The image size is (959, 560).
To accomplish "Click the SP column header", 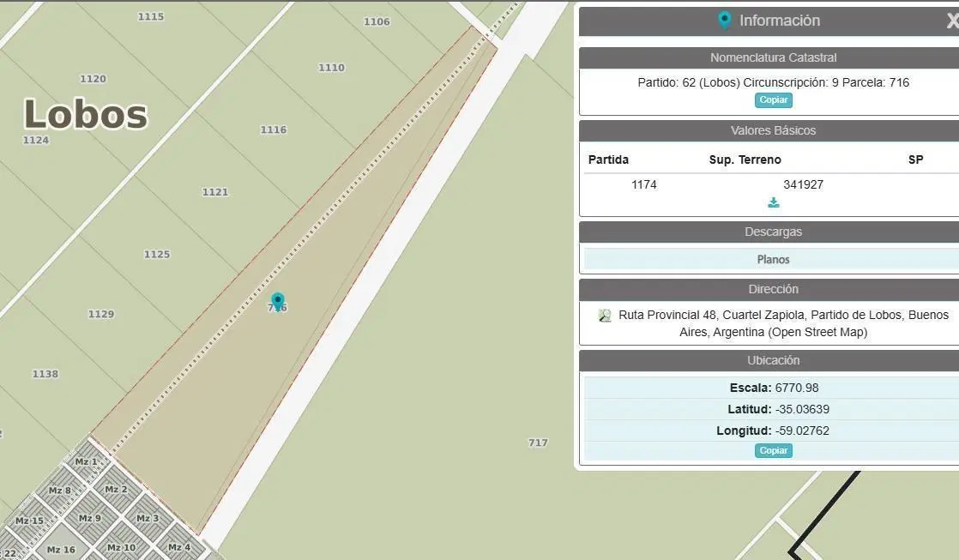I will (x=915, y=160).
